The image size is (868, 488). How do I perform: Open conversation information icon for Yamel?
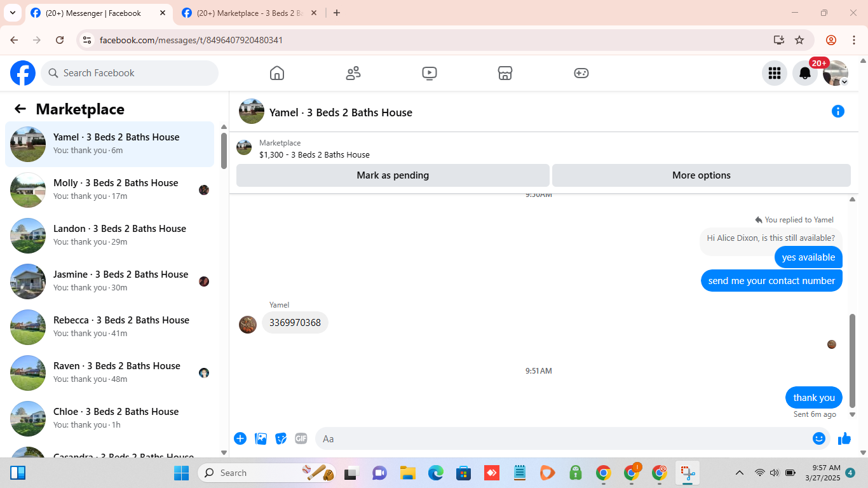click(x=838, y=112)
